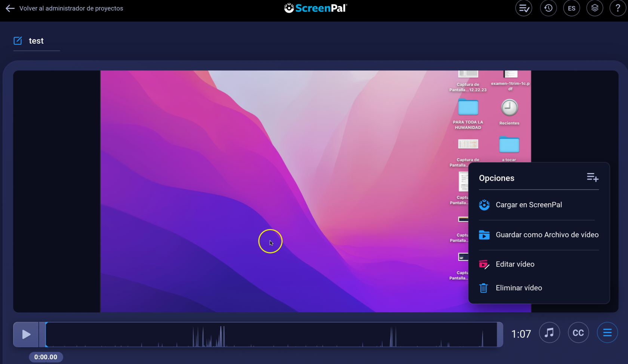Go back via the left arrow icon
Screen dimensions: 628x364
tap(10, 8)
